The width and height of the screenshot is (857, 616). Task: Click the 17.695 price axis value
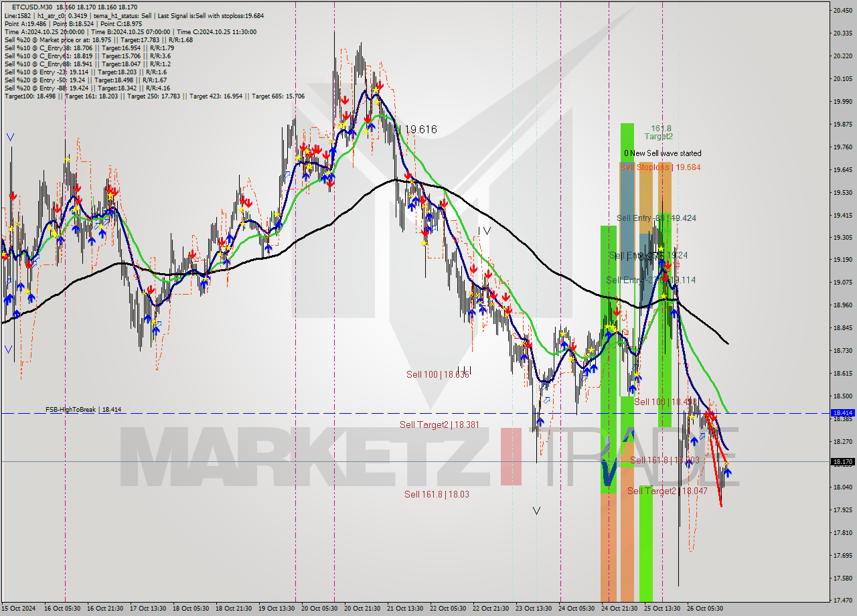click(x=842, y=556)
